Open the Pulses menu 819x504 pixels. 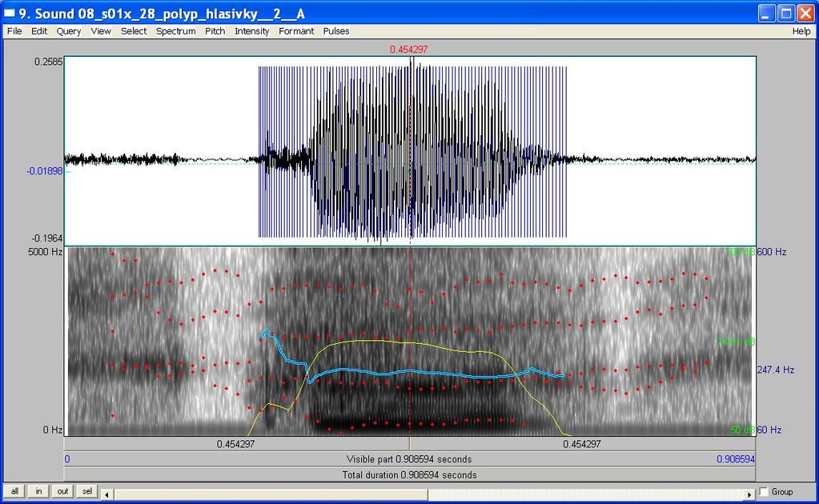coord(336,31)
